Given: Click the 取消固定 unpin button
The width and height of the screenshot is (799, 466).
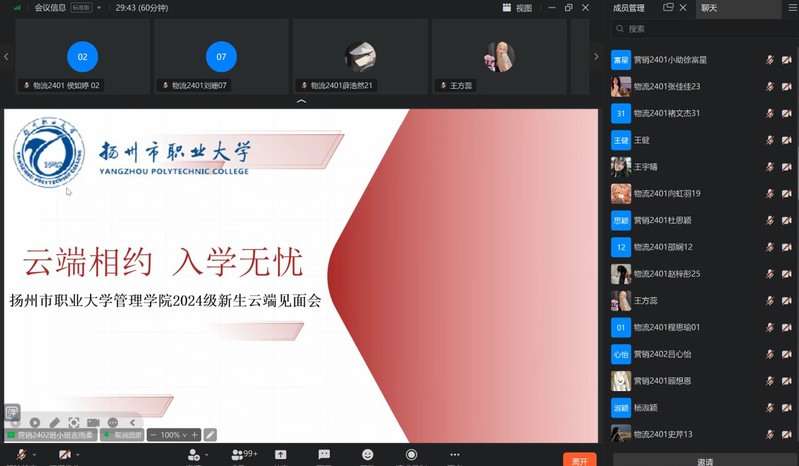Looking at the screenshot, I should click(122, 435).
